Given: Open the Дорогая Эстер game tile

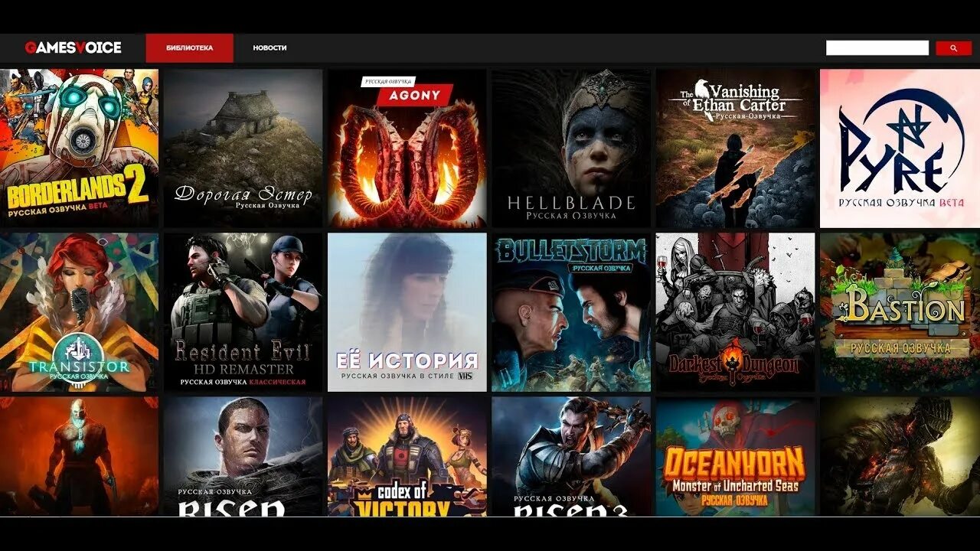Looking at the screenshot, I should (243, 148).
